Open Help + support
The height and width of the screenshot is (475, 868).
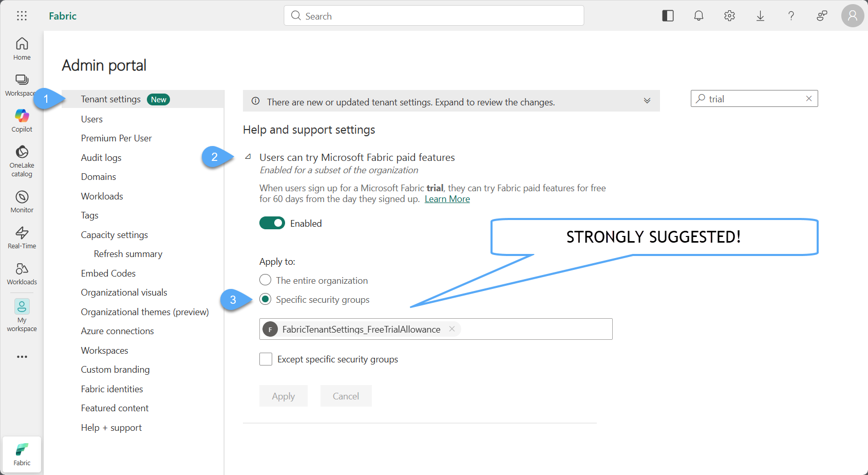(111, 428)
